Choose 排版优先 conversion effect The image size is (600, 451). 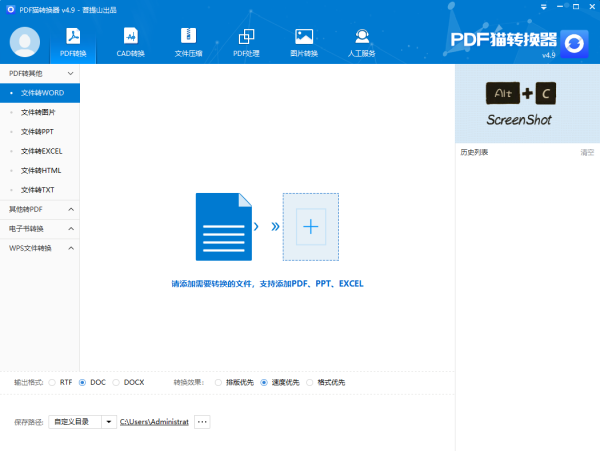[x=218, y=382]
